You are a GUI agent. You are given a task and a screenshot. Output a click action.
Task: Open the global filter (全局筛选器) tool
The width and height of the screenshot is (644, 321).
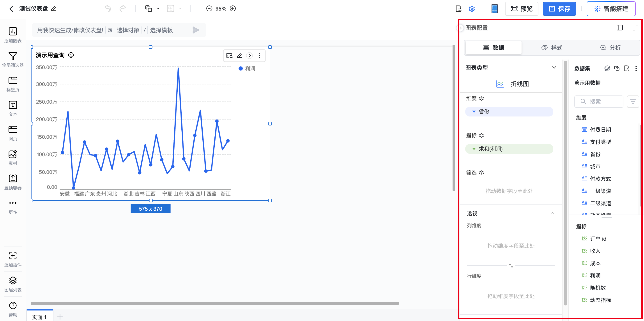13,56
